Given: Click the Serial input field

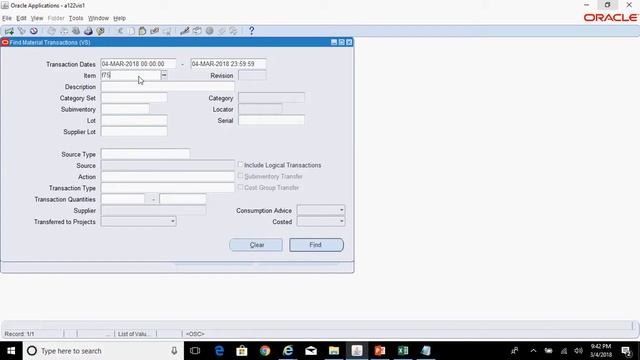Looking at the screenshot, I should 271,120.
